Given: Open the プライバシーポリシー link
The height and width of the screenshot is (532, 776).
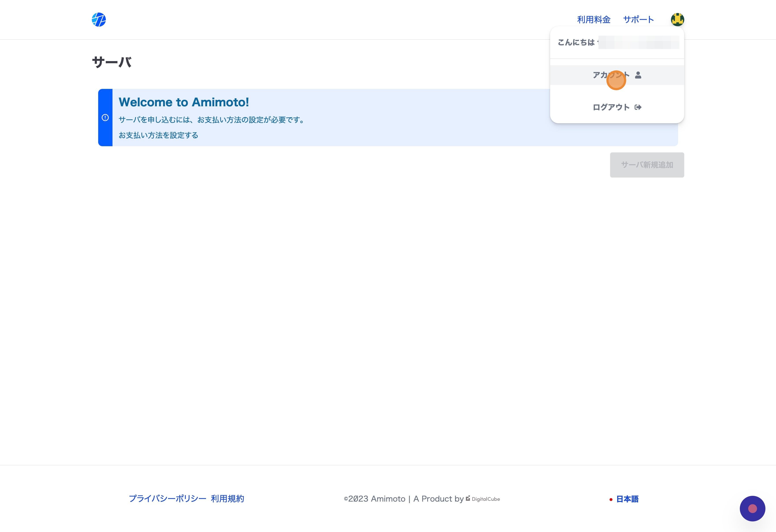Looking at the screenshot, I should click(x=168, y=499).
